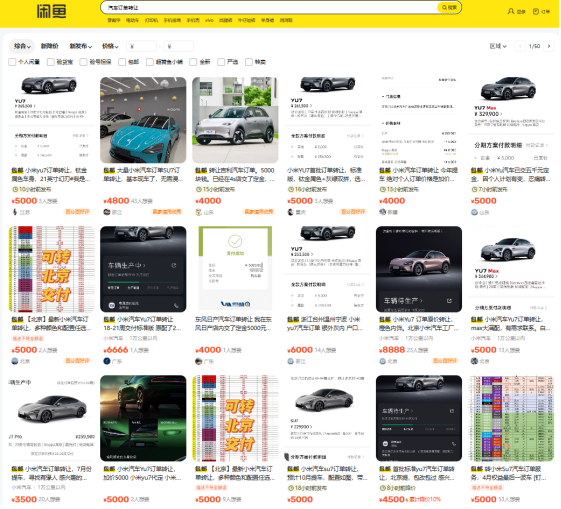Viewport: 561px width, 509px height.
Task: Check the 验货宝 checkbox
Action: click(x=51, y=62)
